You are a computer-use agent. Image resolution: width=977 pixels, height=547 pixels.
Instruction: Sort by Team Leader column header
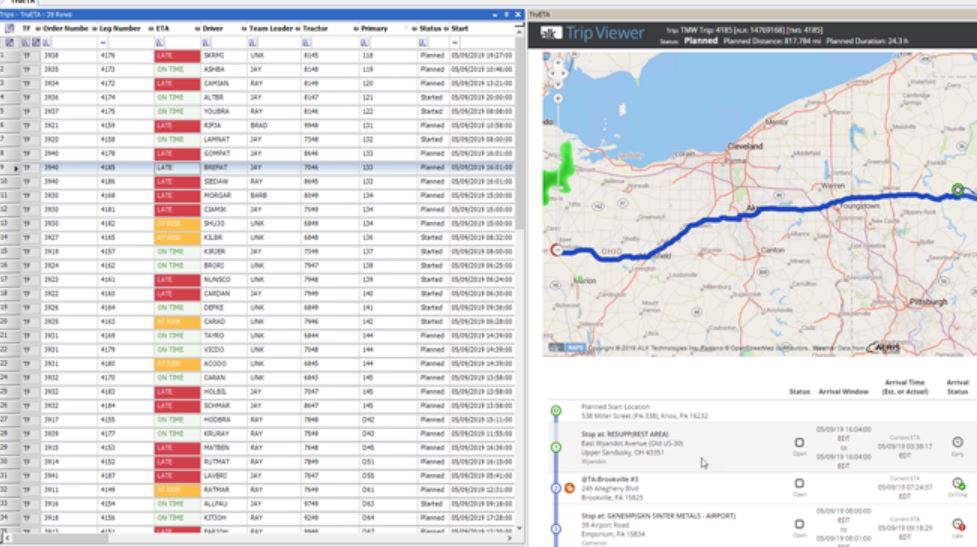pos(270,29)
